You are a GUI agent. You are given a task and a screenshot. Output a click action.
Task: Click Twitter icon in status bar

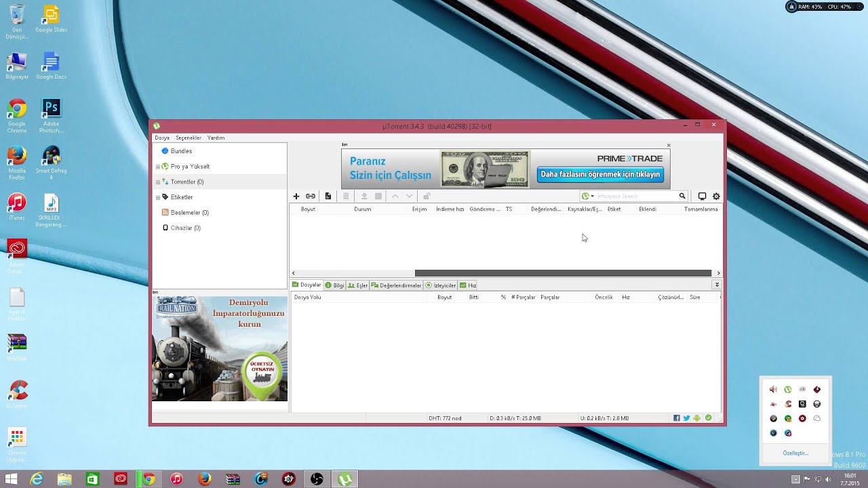point(687,418)
